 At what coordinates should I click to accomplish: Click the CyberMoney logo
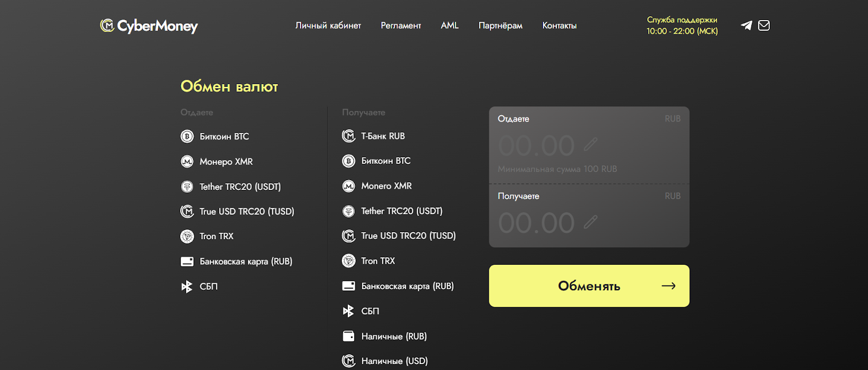(x=149, y=25)
